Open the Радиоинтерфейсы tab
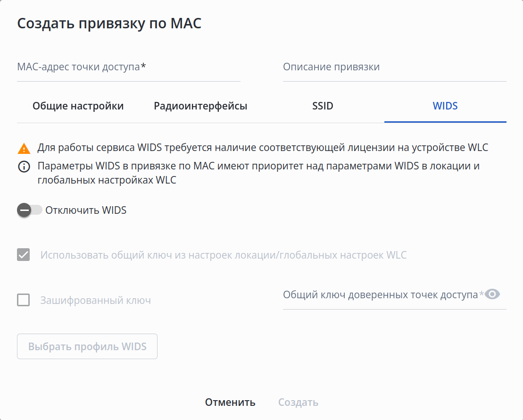The image size is (523, 420). pos(200,106)
